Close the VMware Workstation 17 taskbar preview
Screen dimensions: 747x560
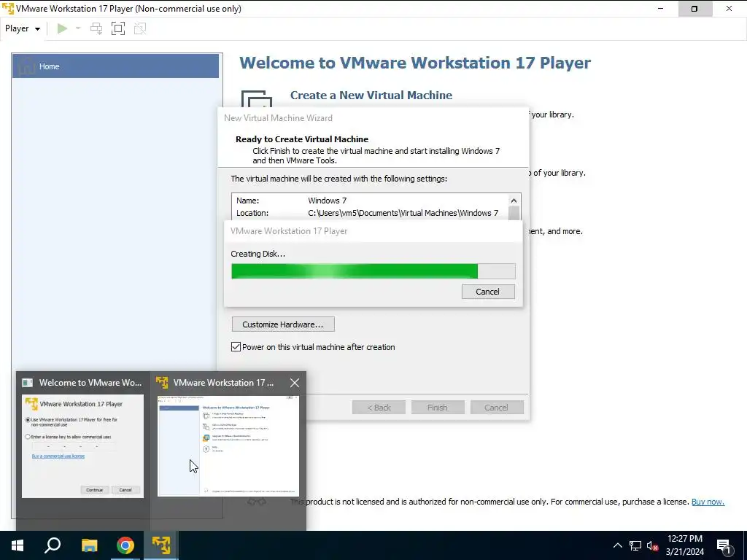click(295, 382)
